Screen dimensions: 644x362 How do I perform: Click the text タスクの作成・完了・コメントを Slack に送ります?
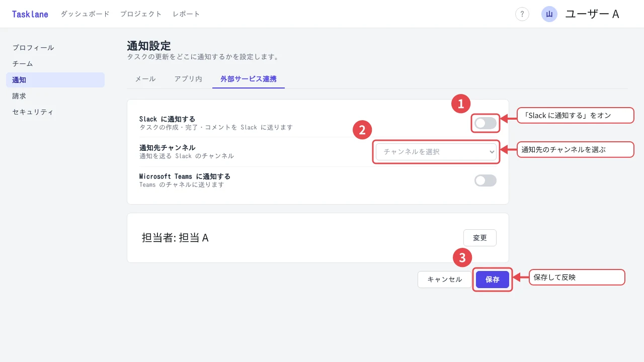[216, 127]
